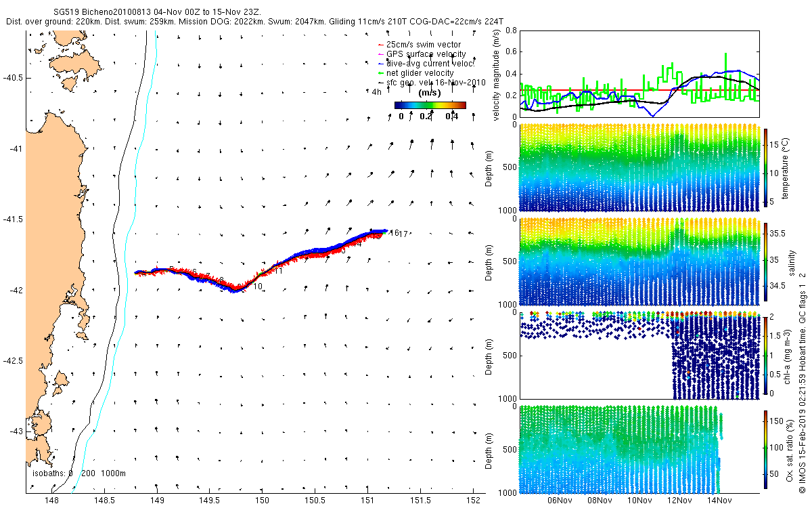Click the 'Ox. sat. ratio (%)' colorbar label
This screenshot has width=812, height=508.
790,450
